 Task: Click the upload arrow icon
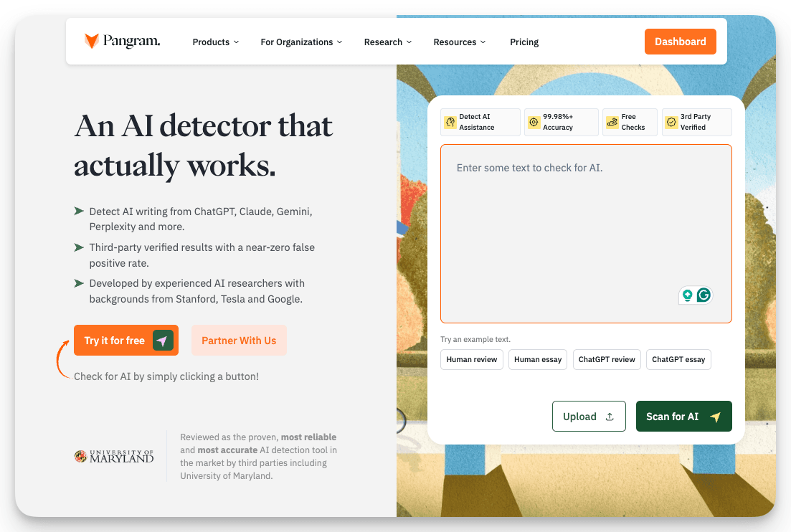609,416
